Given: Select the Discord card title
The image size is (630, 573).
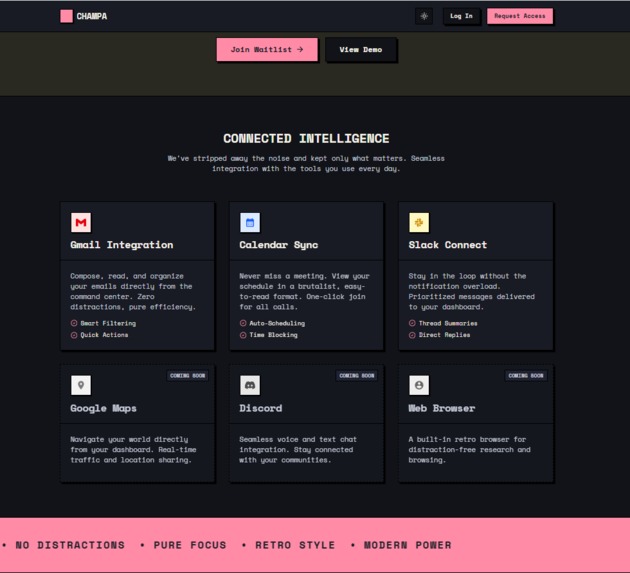Looking at the screenshot, I should click(x=261, y=408).
